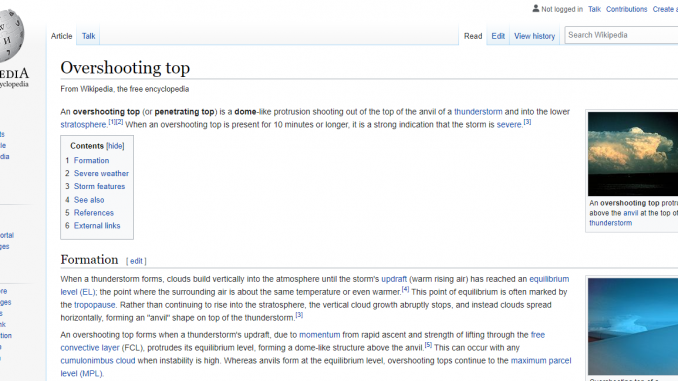Screen dimensions: 678x381
Task: Jump to Storm features in Contents
Action: [99, 186]
